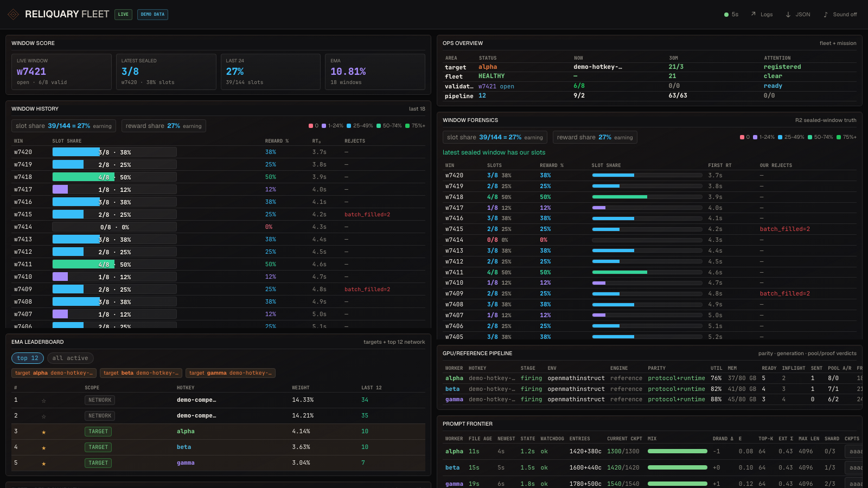Open the LIVE WINDOW w7421 card
Screen dimensions: 868x488
click(62, 72)
